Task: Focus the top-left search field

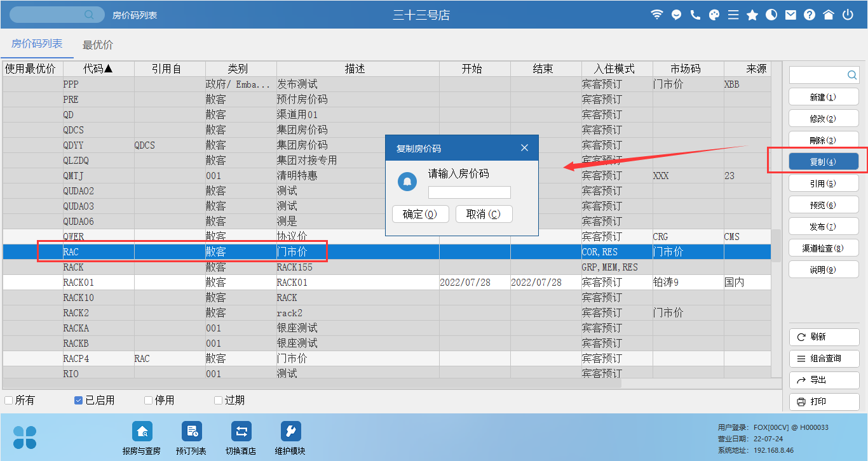Action: point(57,15)
